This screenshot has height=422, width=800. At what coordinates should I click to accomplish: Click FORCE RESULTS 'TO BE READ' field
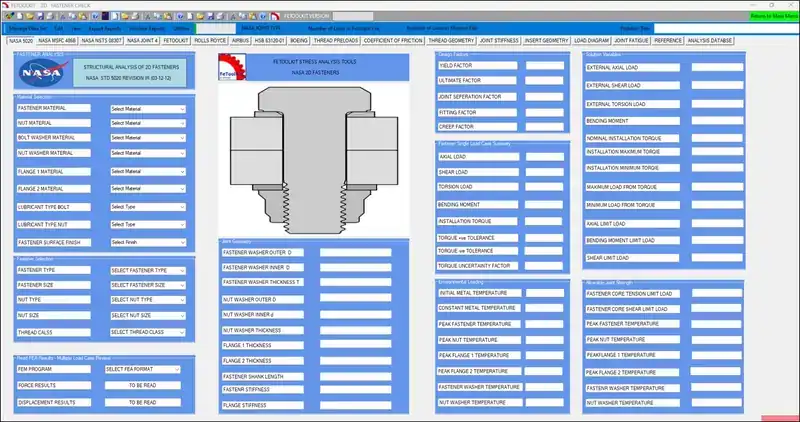point(143,385)
